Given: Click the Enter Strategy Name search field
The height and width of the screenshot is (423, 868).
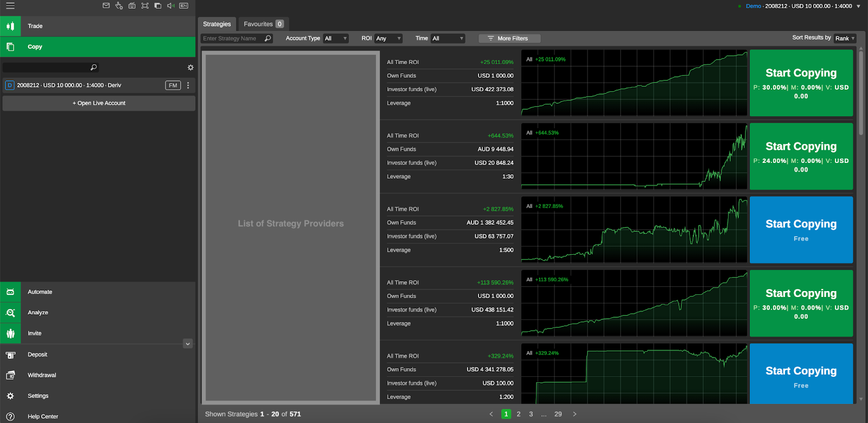Looking at the screenshot, I should (232, 39).
